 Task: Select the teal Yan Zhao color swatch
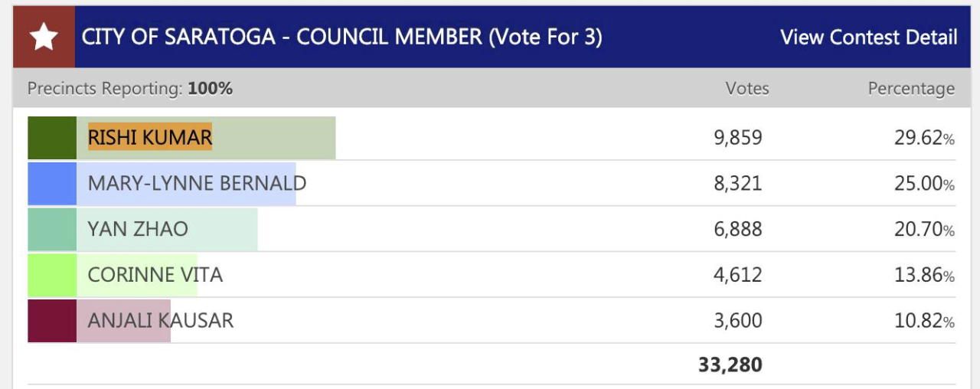52,229
